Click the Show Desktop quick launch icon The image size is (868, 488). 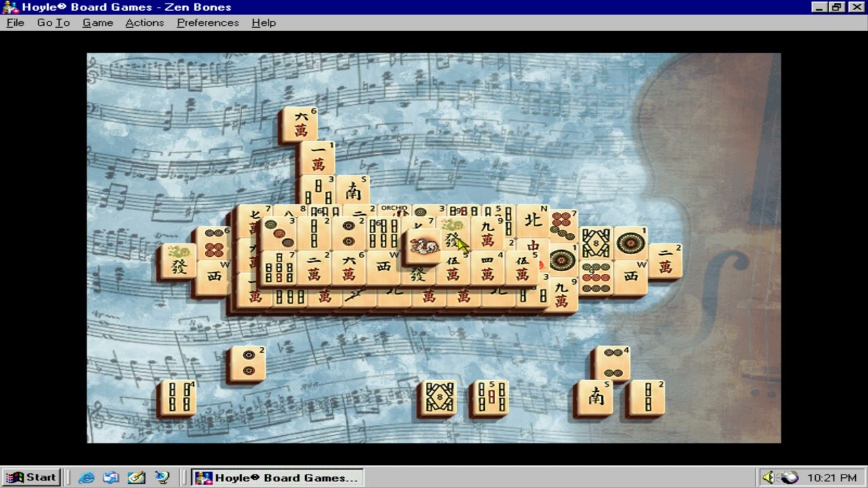click(x=136, y=477)
